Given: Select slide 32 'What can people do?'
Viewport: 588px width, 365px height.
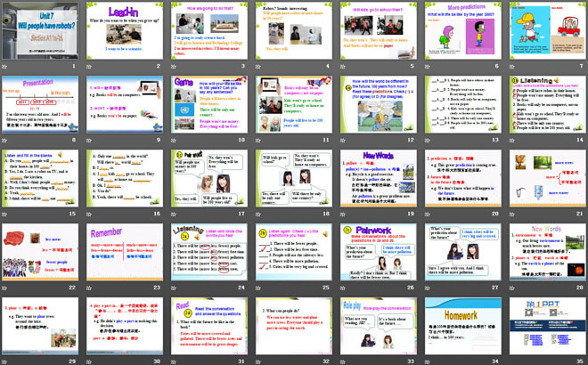Looking at the screenshot, I should 294,326.
